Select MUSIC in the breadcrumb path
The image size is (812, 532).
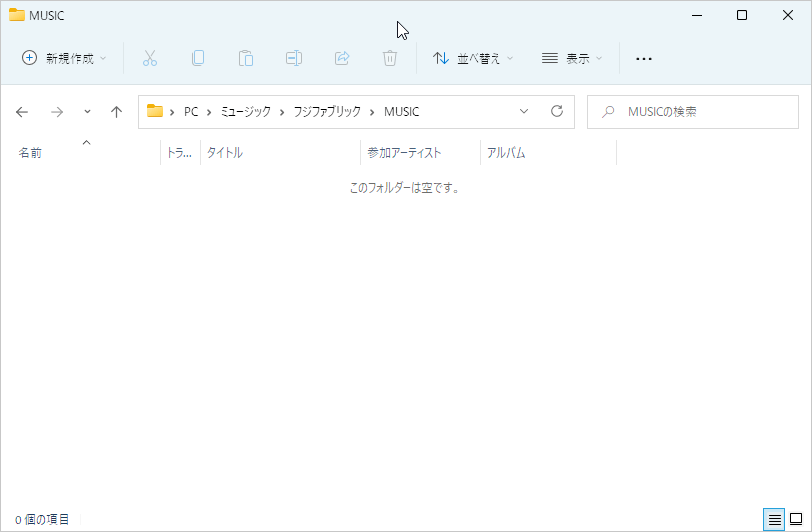pyautogui.click(x=401, y=112)
